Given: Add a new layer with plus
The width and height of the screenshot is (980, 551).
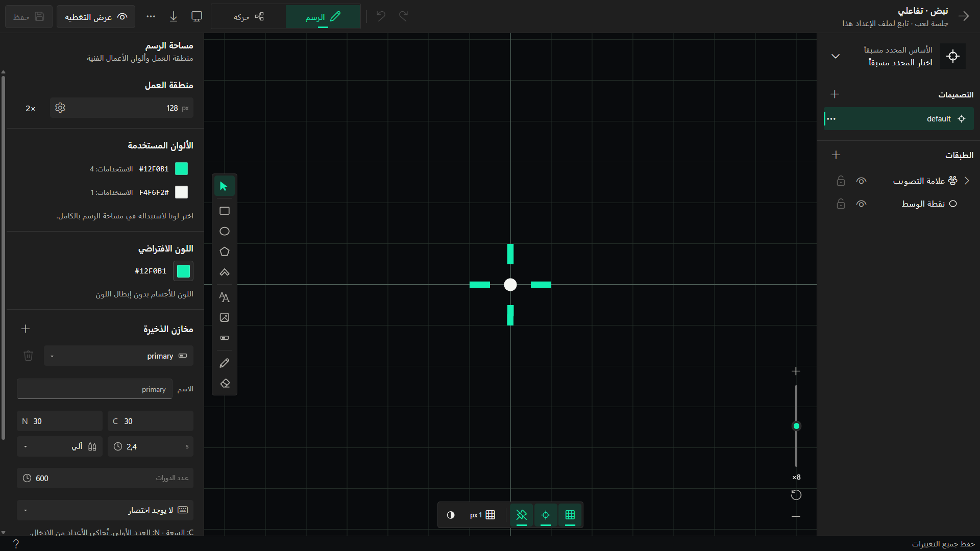Looking at the screenshot, I should [x=836, y=155].
